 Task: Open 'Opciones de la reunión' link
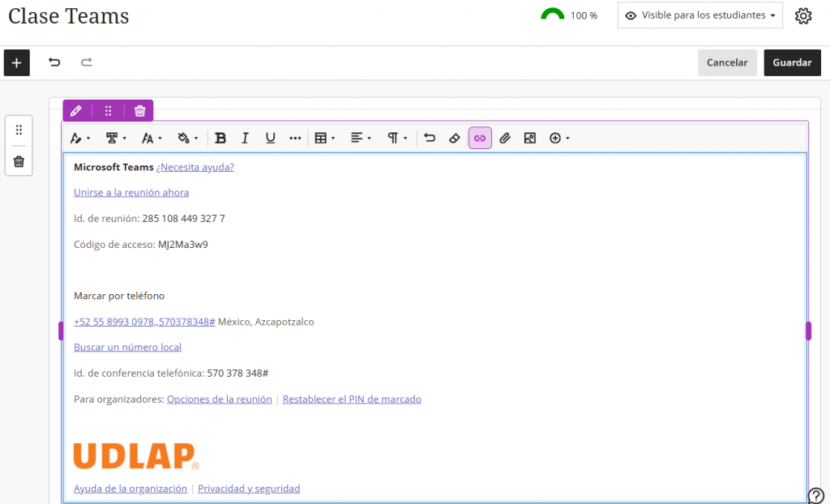pos(219,399)
